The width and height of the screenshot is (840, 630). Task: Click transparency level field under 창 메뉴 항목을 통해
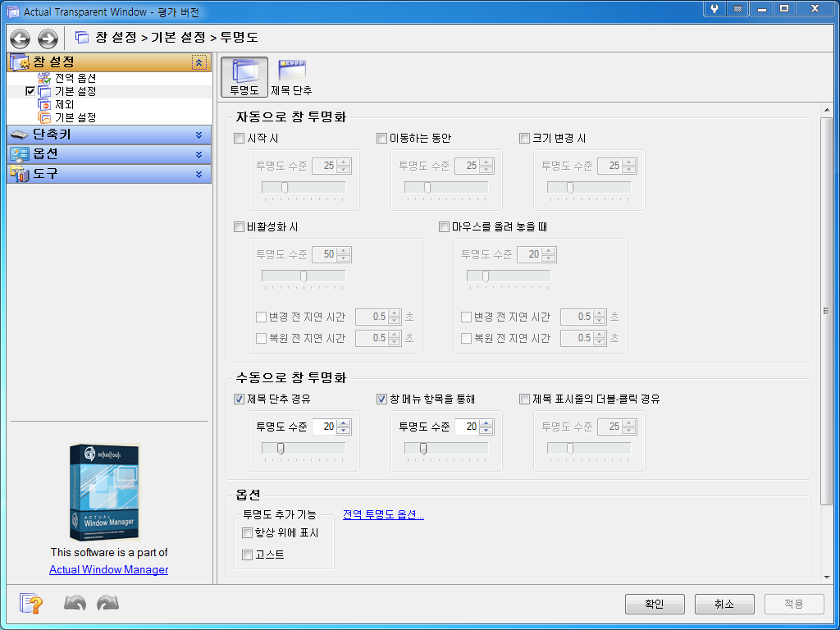click(x=467, y=427)
